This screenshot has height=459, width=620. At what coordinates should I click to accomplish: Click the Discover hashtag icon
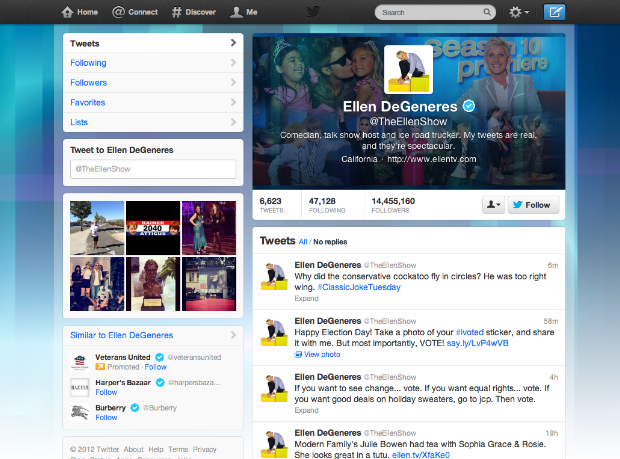pyautogui.click(x=176, y=12)
